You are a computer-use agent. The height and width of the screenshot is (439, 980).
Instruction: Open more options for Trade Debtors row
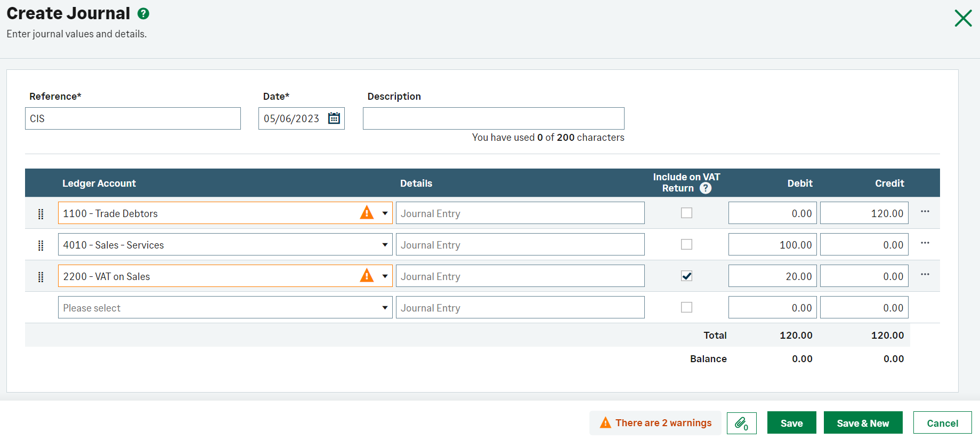(925, 212)
